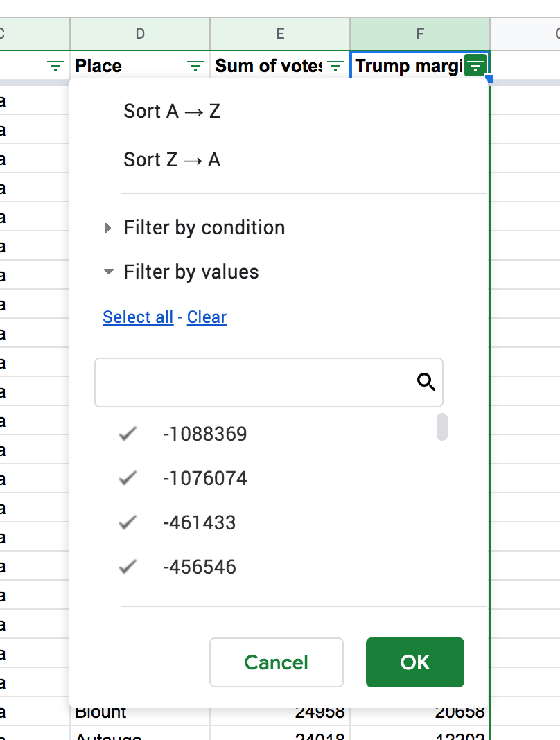Click the Select all link
The height and width of the screenshot is (740, 560).
coord(138,317)
